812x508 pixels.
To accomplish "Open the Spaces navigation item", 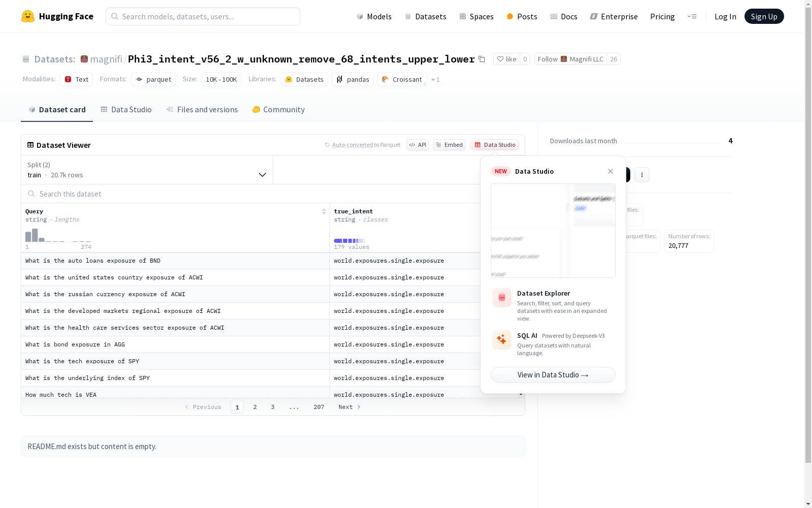I will point(477,16).
